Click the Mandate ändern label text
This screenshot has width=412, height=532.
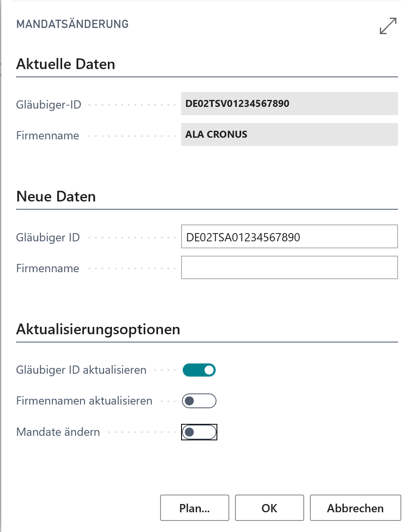58,432
